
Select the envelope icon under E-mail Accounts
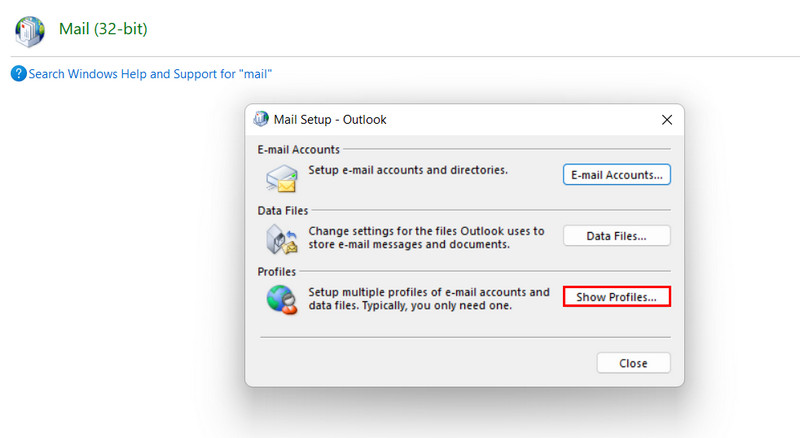282,178
